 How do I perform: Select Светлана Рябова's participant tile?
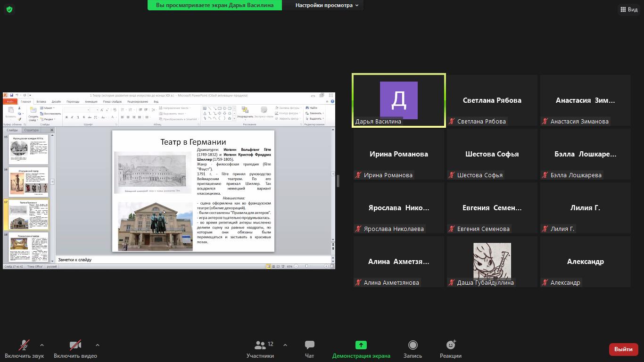pos(492,100)
